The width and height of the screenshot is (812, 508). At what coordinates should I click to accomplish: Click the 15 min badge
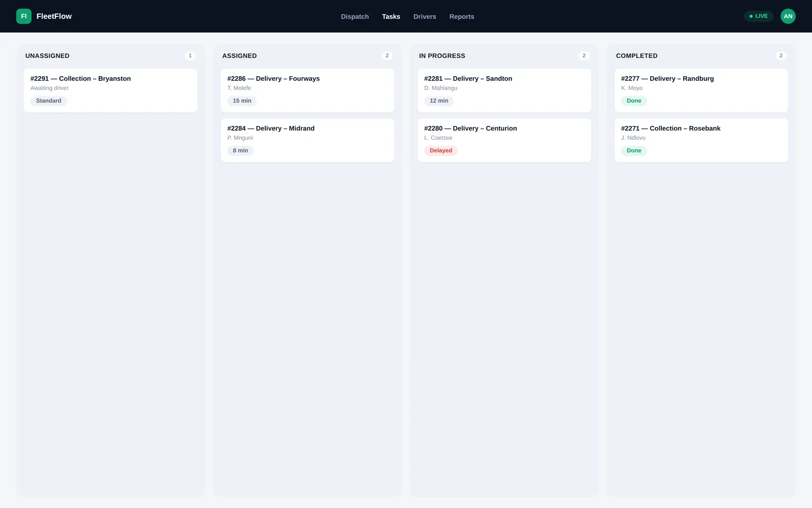pos(242,101)
